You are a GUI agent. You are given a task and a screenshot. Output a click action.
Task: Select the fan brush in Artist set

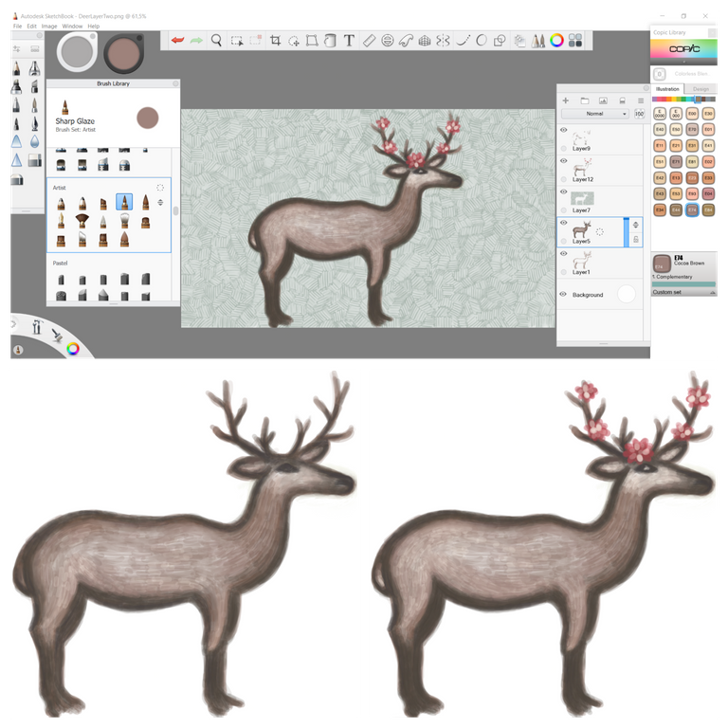[82, 221]
